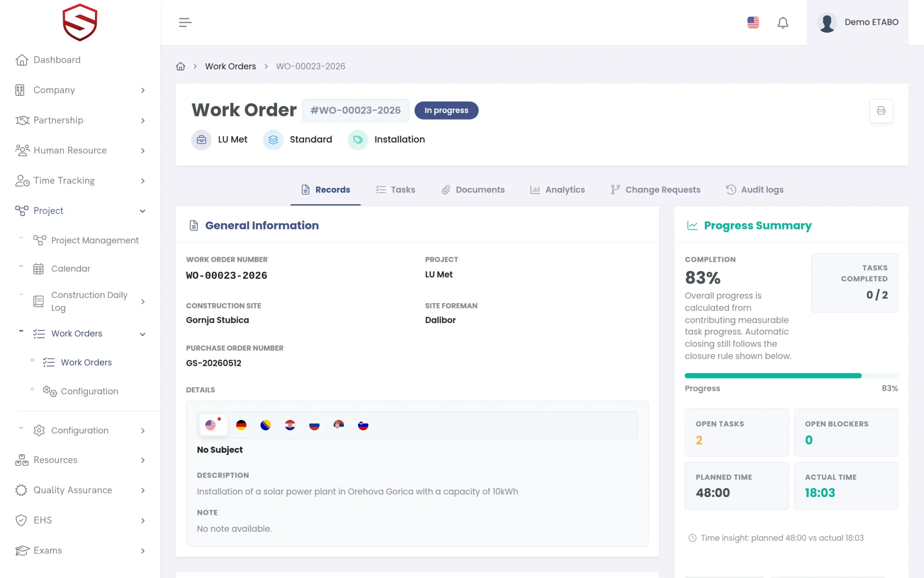Screen dimensions: 924x578
Task: Expand the Time Tracking menu
Action: [80, 180]
